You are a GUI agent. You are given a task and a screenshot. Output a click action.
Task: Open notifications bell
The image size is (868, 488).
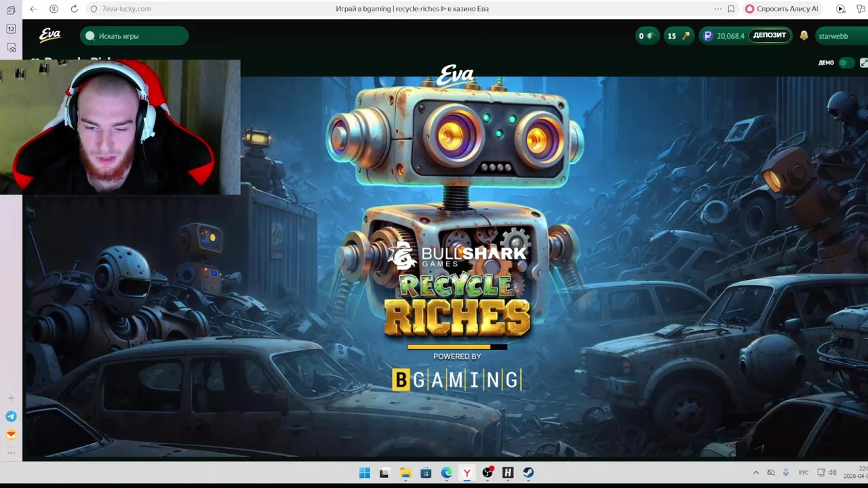coord(804,35)
